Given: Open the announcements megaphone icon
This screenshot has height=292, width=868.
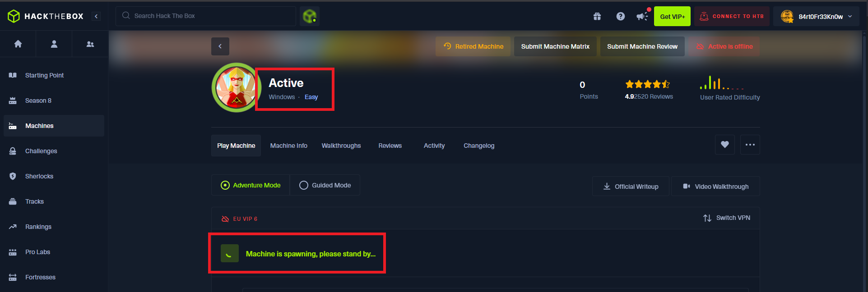Looking at the screenshot, I should click(x=642, y=16).
